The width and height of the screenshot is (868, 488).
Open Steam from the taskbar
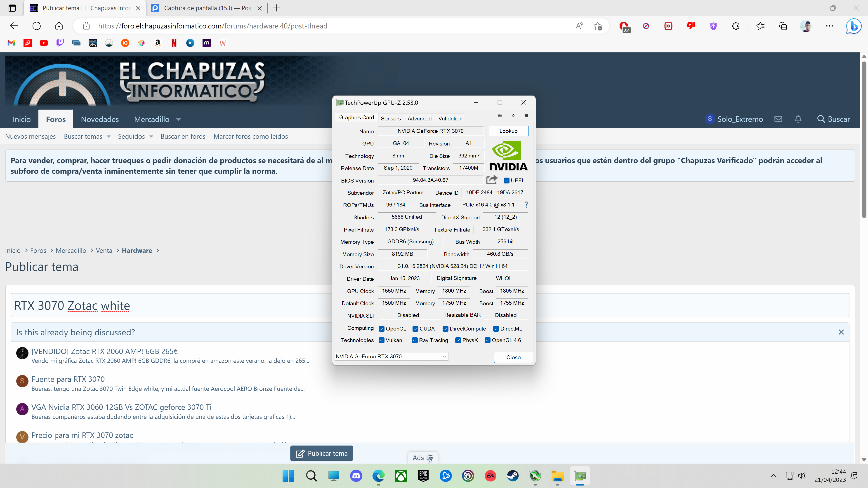[513, 476]
